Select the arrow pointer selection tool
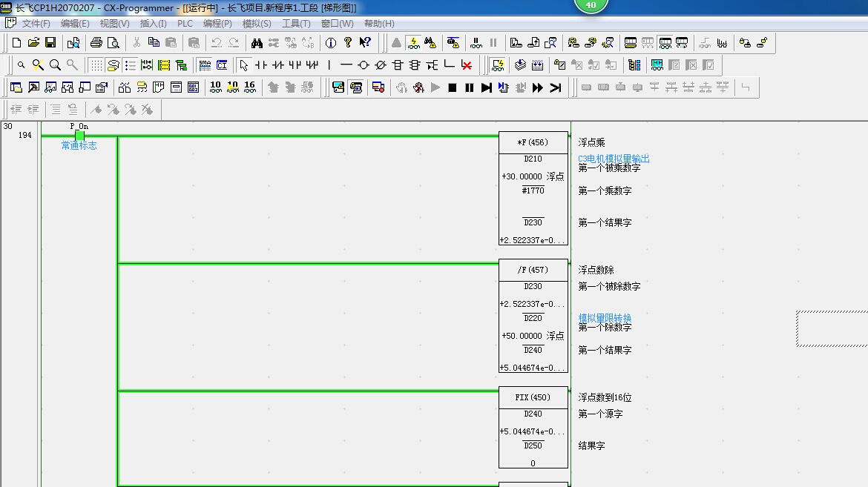Viewport: 868px width, 487px height. click(x=244, y=65)
